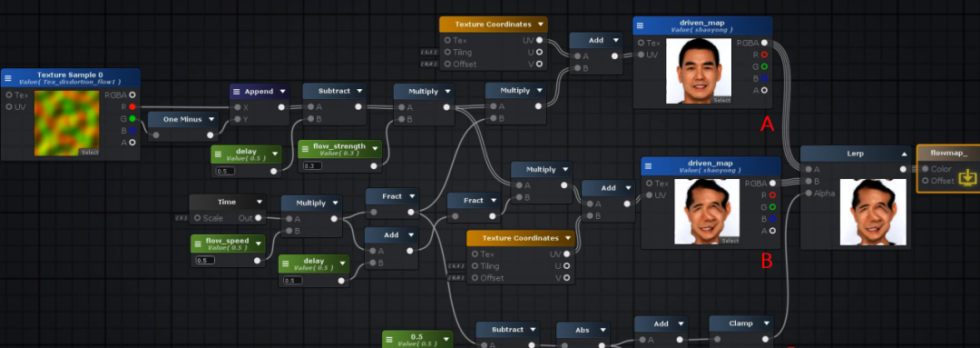Screen dimensions: 980x348
Task: Click the green G output port of upper driven_map
Action: 764,66
